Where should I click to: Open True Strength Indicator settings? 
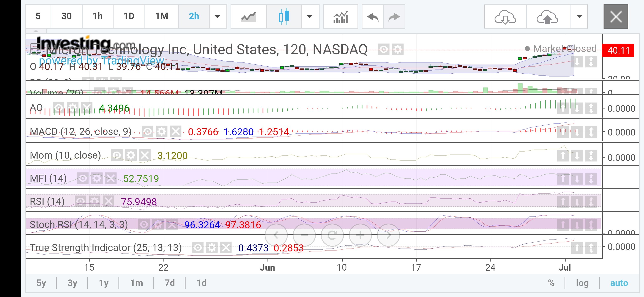(212, 248)
